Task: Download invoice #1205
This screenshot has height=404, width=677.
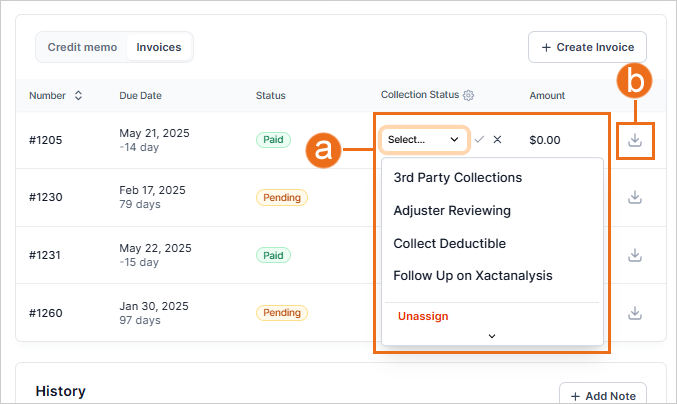Action: click(634, 140)
